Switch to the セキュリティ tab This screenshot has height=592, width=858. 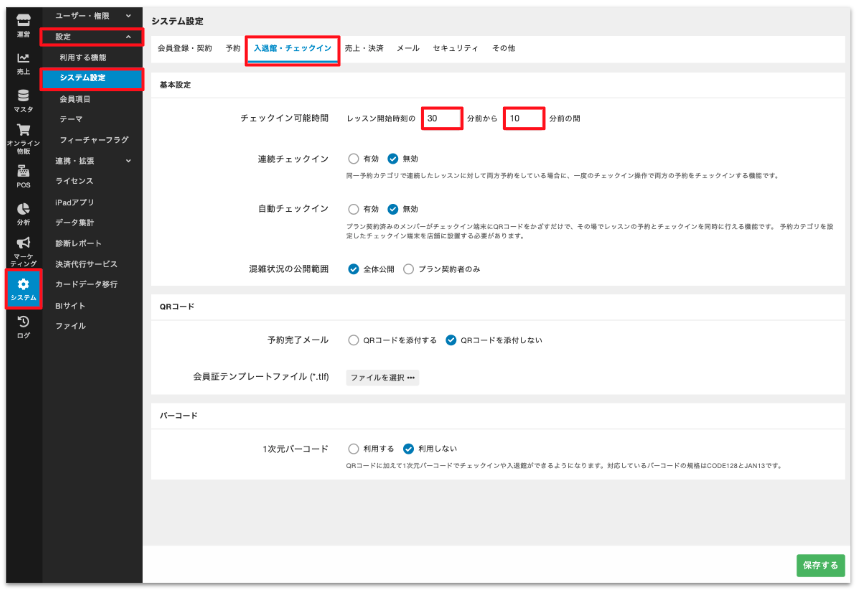pyautogui.click(x=455, y=48)
